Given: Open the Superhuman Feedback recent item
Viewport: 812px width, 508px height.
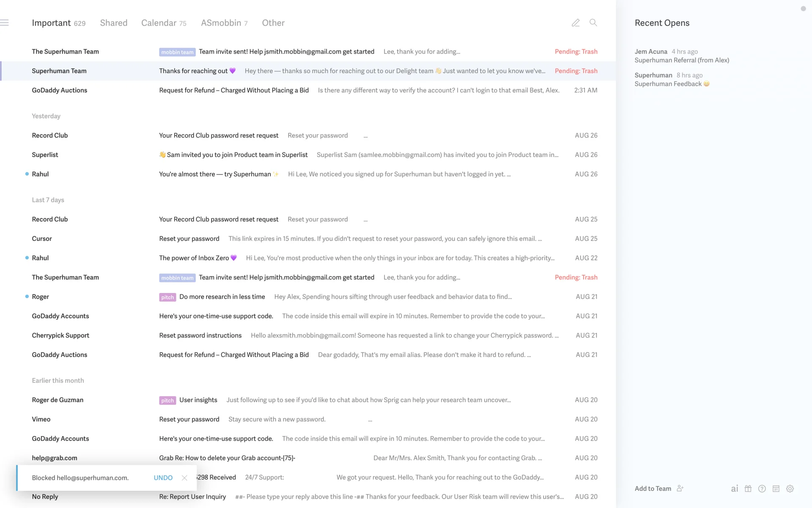Looking at the screenshot, I should (x=668, y=84).
